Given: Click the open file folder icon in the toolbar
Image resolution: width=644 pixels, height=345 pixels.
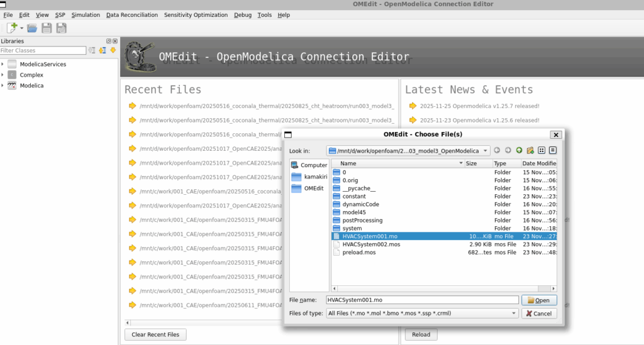Looking at the screenshot, I should (32, 28).
